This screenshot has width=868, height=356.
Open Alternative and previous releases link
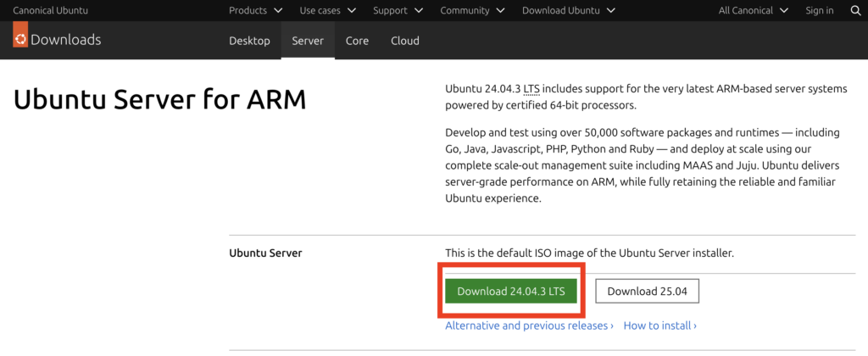point(529,325)
